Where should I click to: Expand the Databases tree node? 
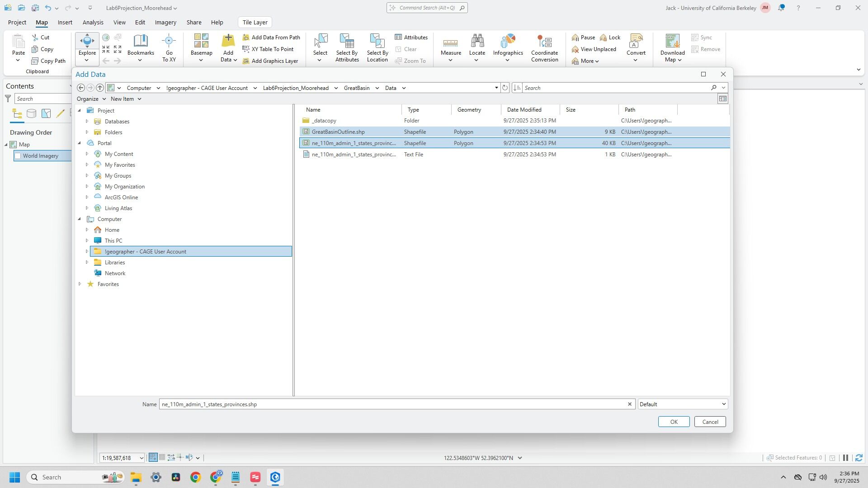87,122
